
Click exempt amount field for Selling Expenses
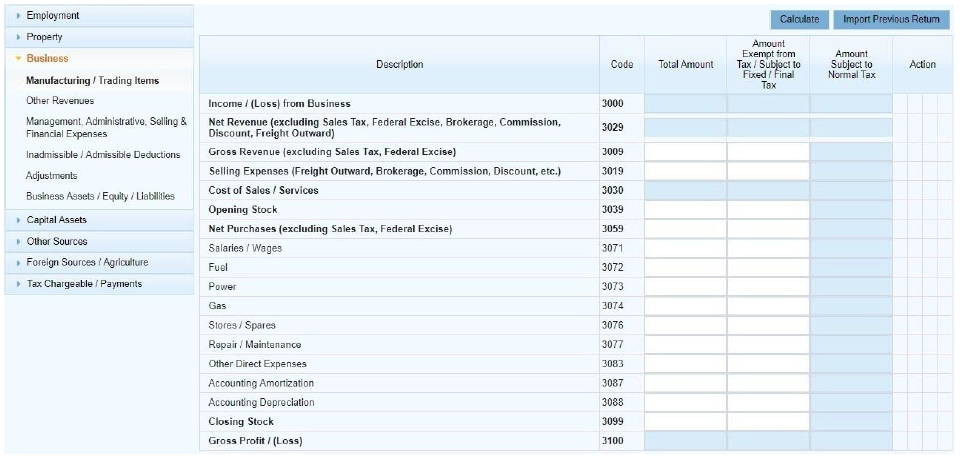click(768, 172)
